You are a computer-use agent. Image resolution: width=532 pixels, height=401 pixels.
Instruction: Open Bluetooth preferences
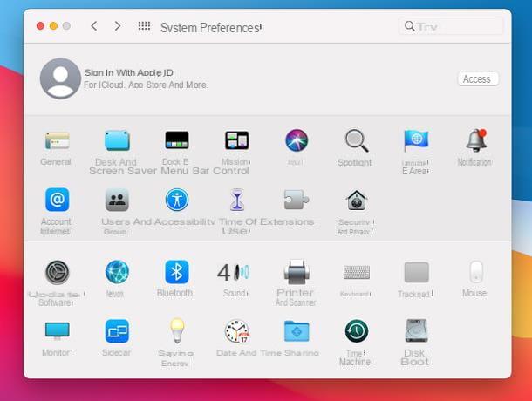177,272
